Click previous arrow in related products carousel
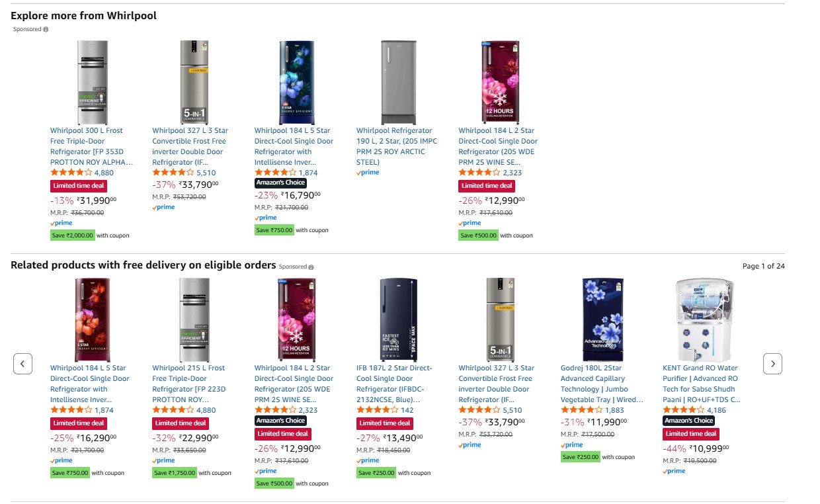The height and width of the screenshot is (504, 820). 22,363
